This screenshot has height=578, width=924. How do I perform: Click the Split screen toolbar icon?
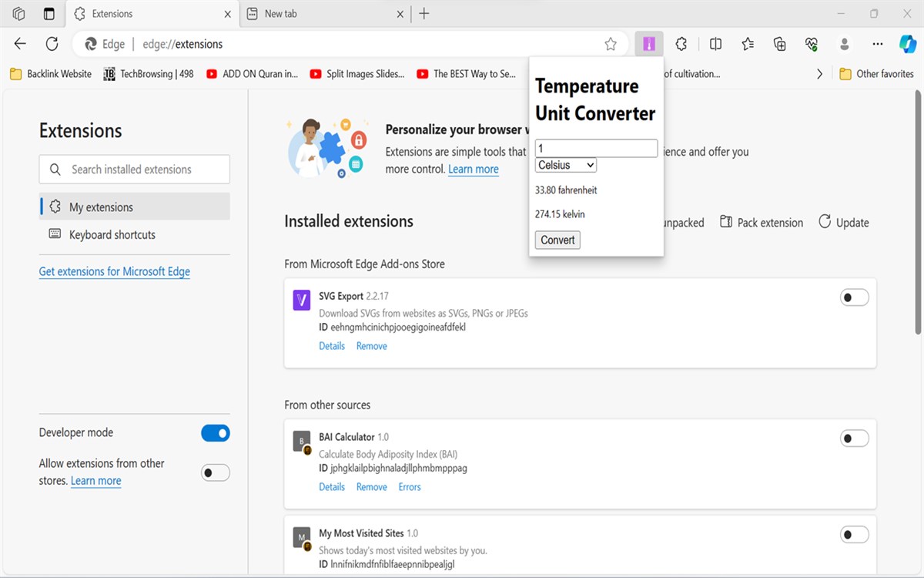tap(715, 44)
